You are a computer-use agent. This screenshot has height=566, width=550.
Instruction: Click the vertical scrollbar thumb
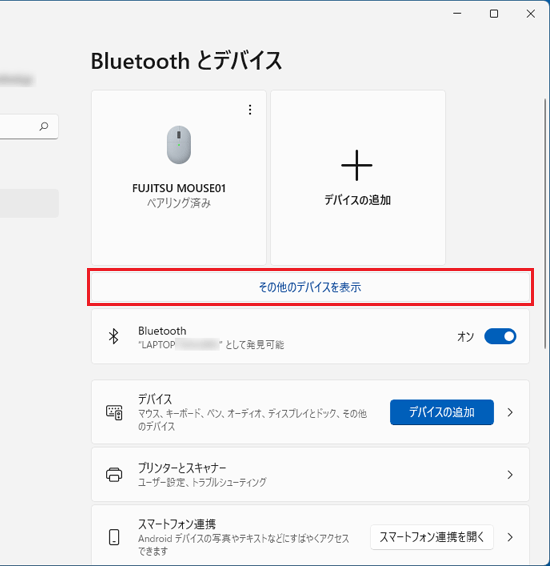click(x=545, y=223)
